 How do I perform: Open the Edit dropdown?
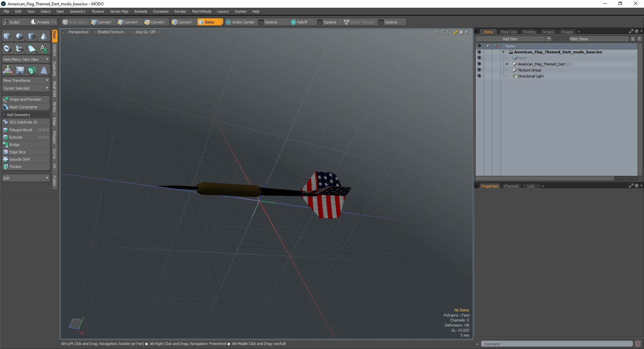[26, 178]
